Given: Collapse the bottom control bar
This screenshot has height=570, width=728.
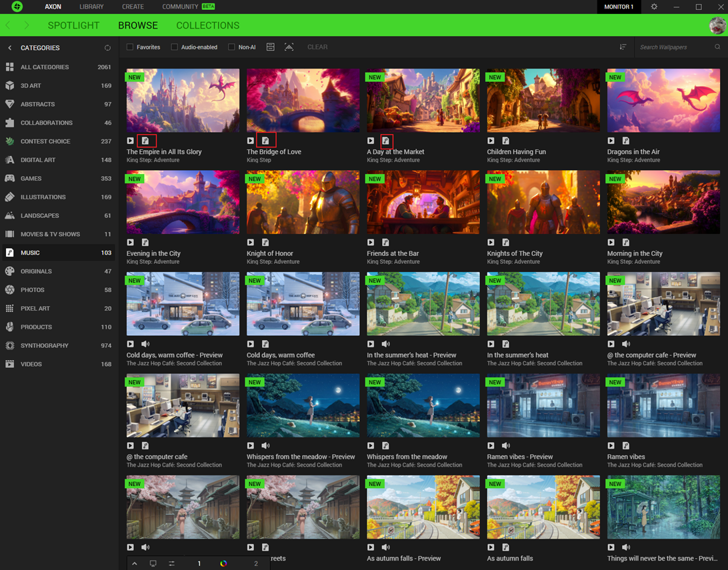Looking at the screenshot, I should point(135,563).
